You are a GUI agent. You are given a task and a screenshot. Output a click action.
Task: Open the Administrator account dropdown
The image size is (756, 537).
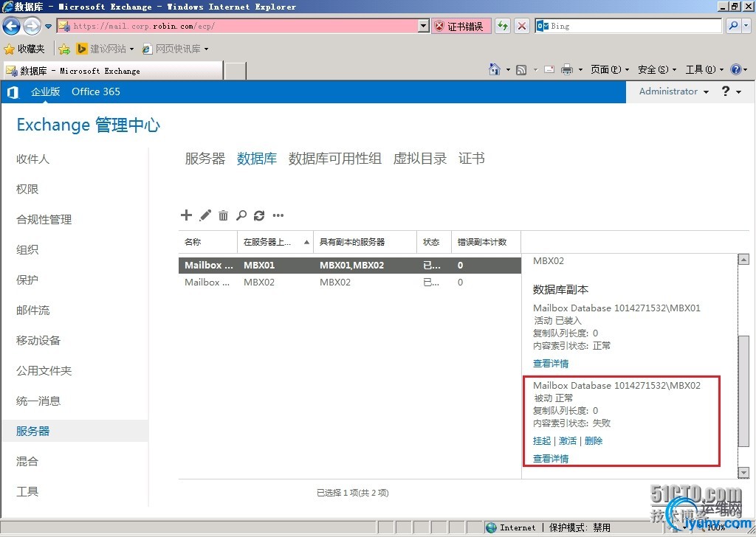point(673,91)
